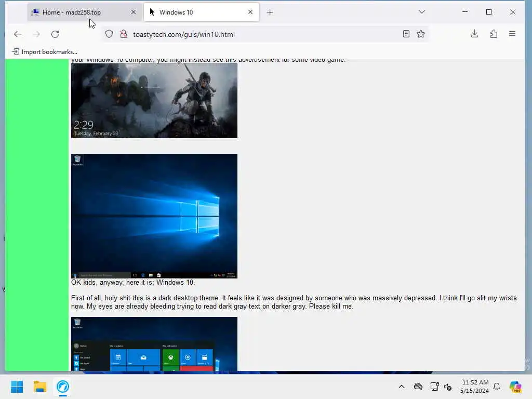
Task: Open the tracking protection shield icon
Action: tap(109, 34)
